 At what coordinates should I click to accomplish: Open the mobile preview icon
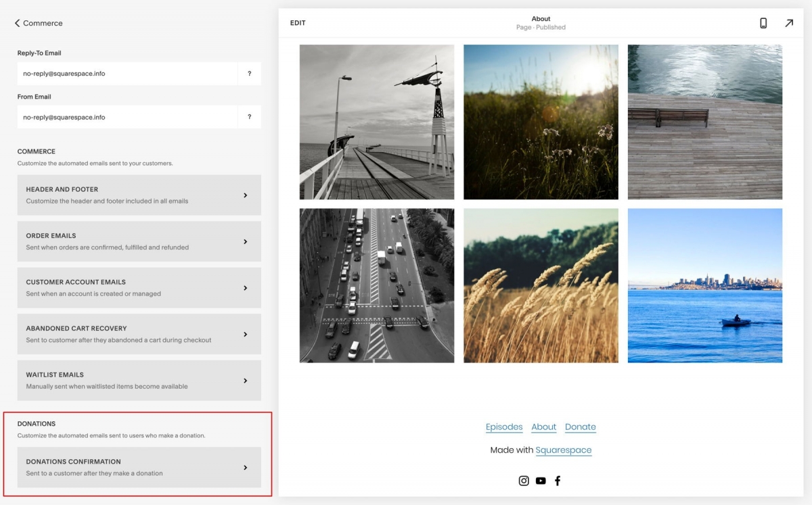click(763, 22)
